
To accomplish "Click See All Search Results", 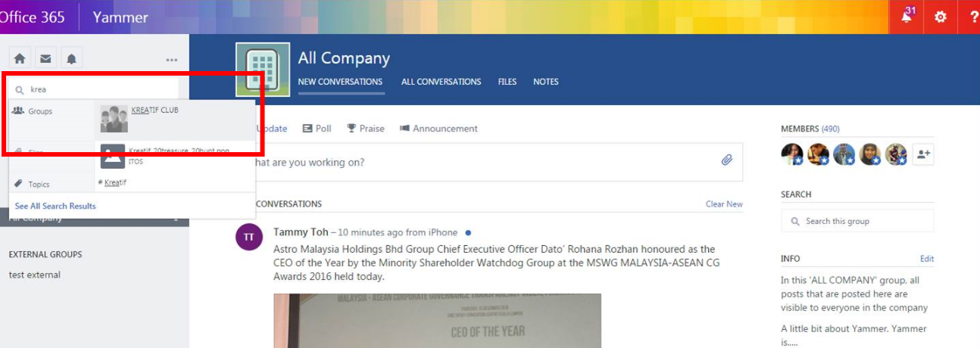I will [x=55, y=206].
